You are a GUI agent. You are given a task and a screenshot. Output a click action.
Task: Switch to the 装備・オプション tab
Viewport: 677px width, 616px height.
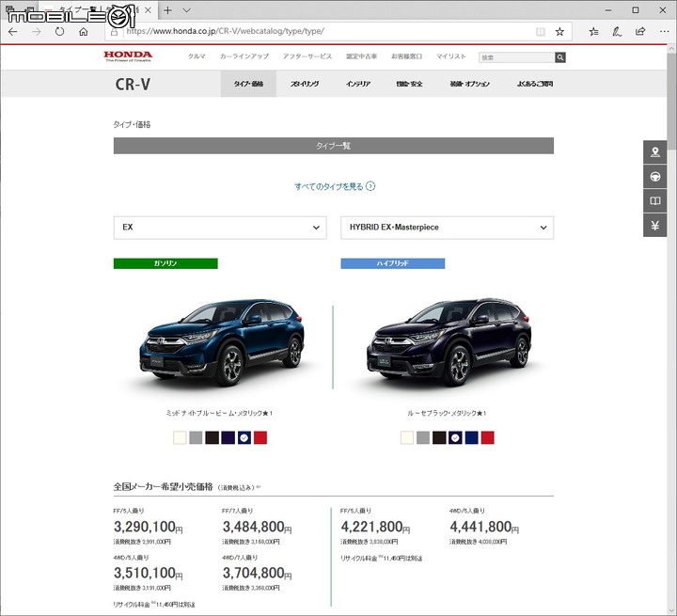[x=470, y=84]
